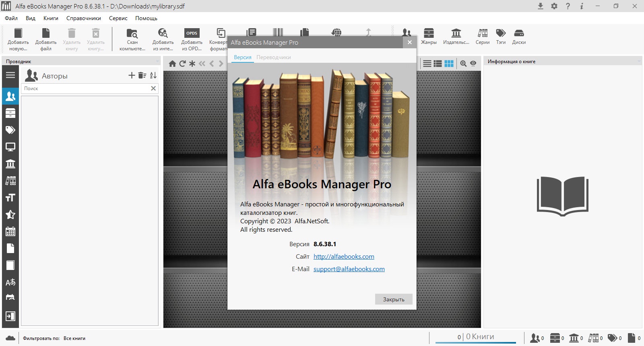The image size is (644, 346).
Task: Click the Add new book toolbar icon
Action: point(18,33)
